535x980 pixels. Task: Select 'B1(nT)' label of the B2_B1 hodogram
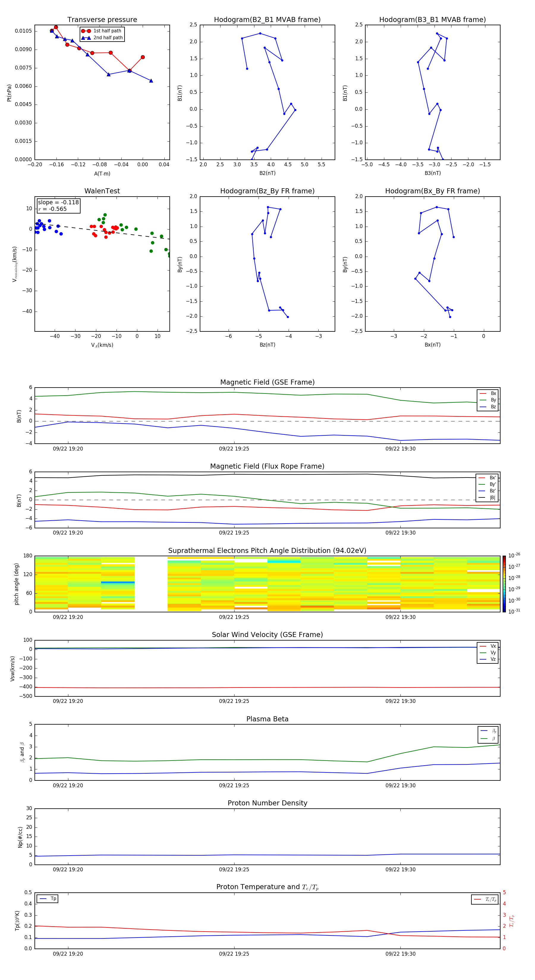pyautogui.click(x=180, y=92)
